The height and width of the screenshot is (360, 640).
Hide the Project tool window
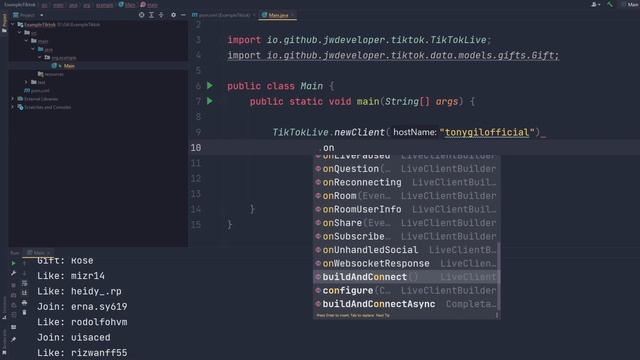coord(183,15)
